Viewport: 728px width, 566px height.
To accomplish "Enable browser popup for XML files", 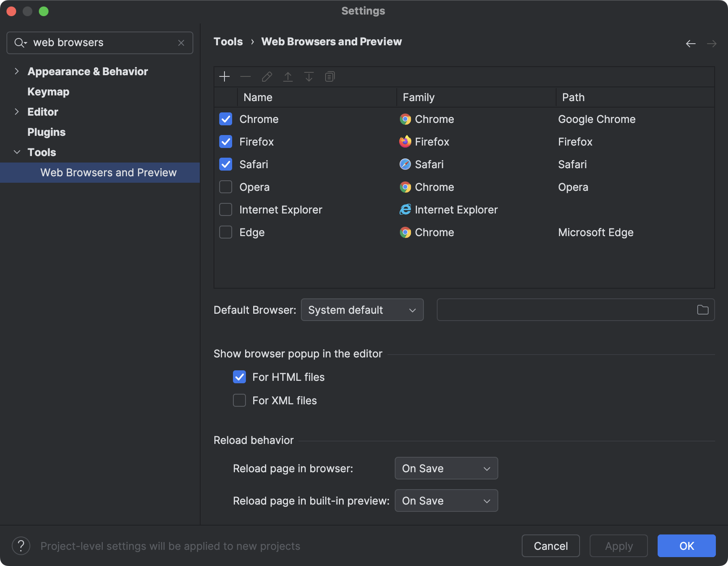I will 239,400.
